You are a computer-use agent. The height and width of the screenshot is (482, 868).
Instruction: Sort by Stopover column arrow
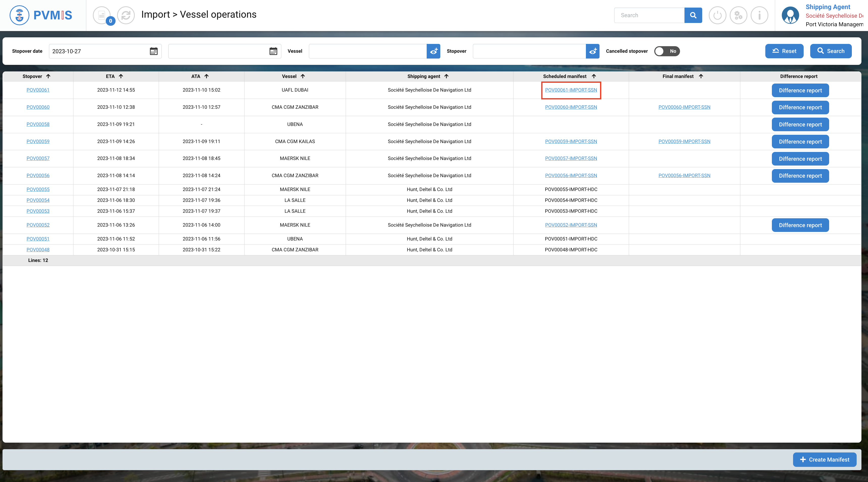click(x=48, y=76)
